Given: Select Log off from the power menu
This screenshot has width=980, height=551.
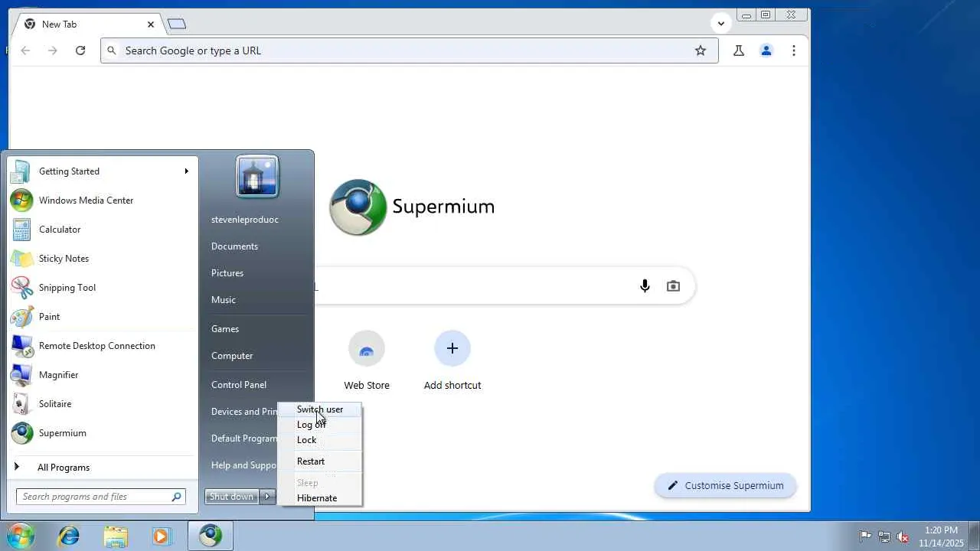Looking at the screenshot, I should pyautogui.click(x=320, y=425).
